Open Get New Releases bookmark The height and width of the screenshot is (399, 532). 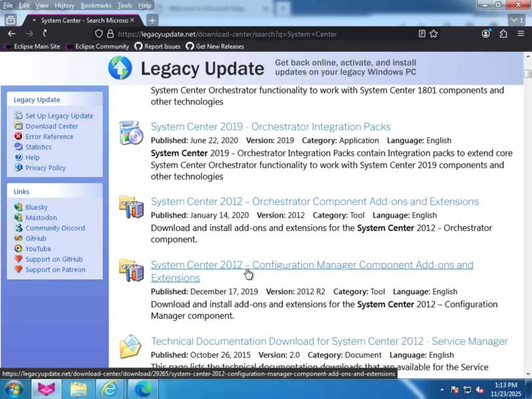coord(215,46)
